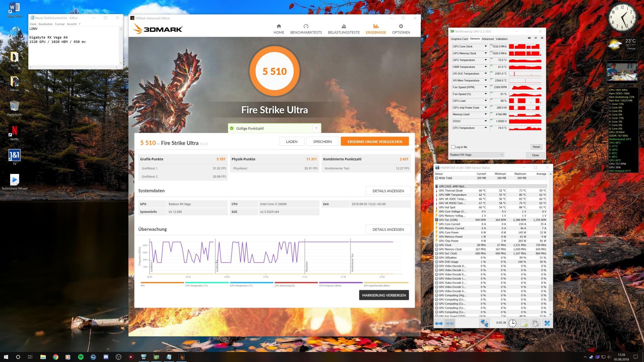The image size is (644, 362).
Task: Click GPU-Z screenshot camera icon
Action: pyautogui.click(x=529, y=38)
